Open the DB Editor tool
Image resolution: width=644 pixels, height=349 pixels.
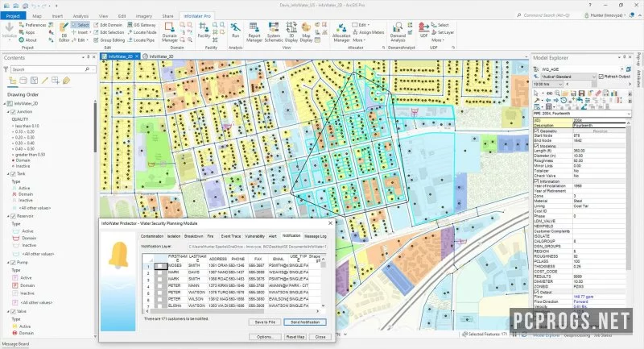pyautogui.click(x=64, y=32)
